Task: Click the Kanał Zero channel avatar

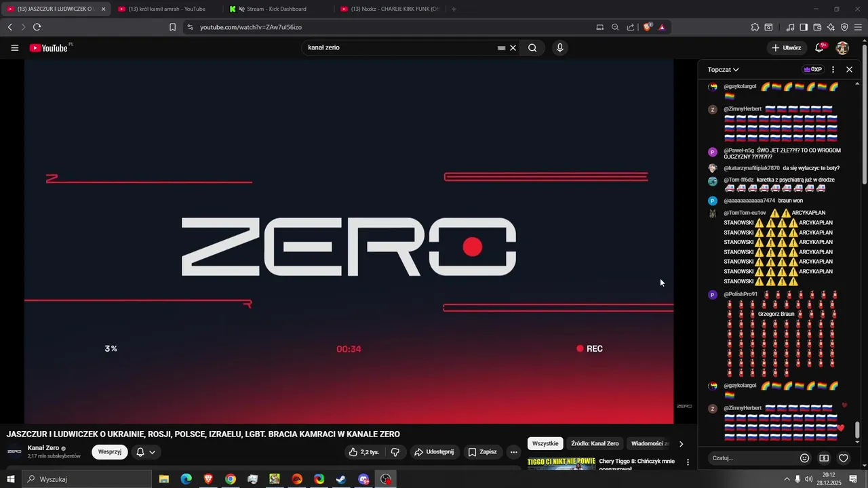Action: [14, 451]
